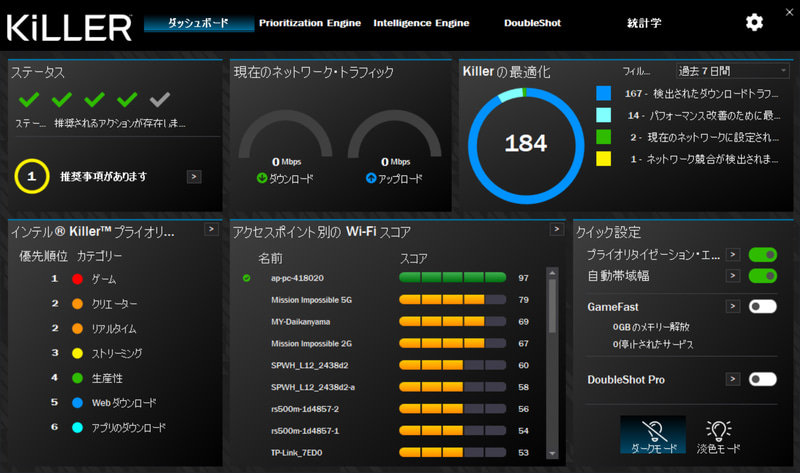Select the rs500m-1d4857-2 access point
800x473 pixels.
(x=305, y=409)
